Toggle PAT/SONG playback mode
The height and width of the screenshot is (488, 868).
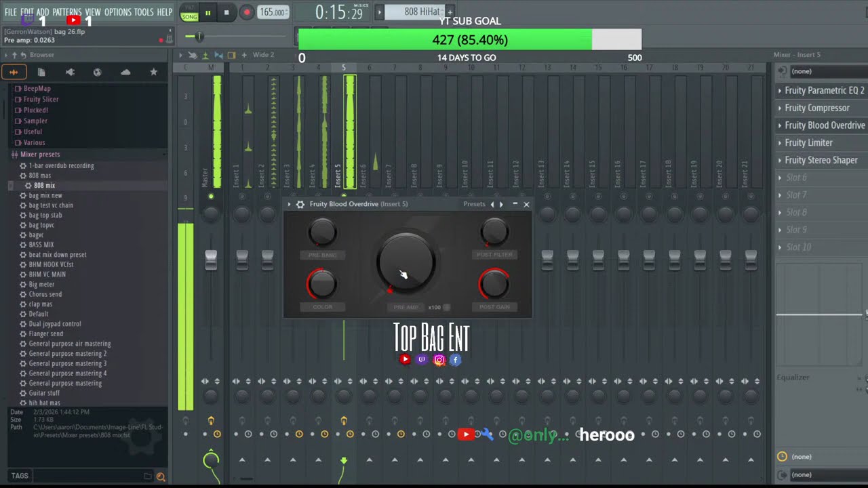tap(189, 12)
